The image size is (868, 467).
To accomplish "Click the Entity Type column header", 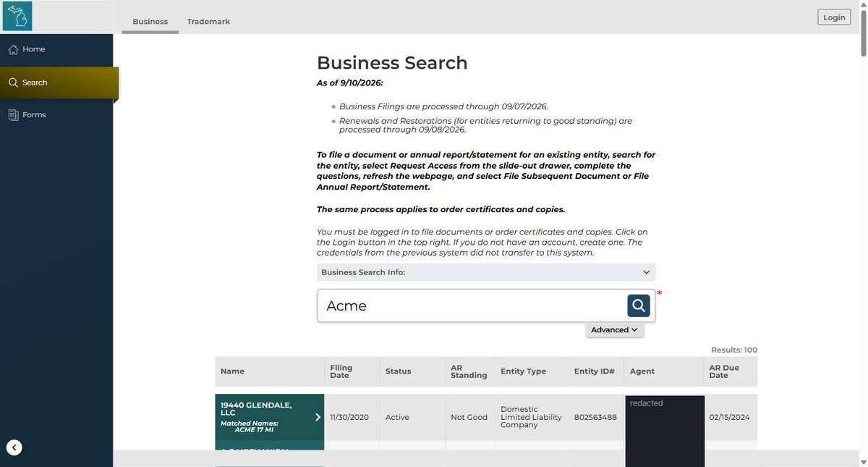I will 532,371.
